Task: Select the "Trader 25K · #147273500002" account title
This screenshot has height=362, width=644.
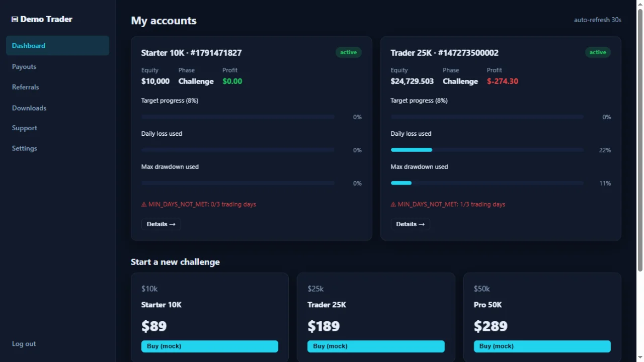Action: (445, 53)
